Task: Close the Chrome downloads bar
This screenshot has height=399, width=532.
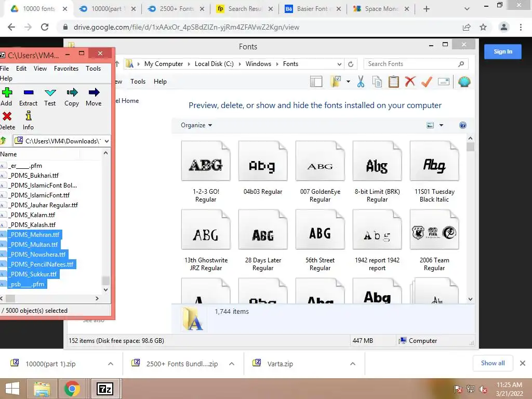Action: tap(523, 363)
